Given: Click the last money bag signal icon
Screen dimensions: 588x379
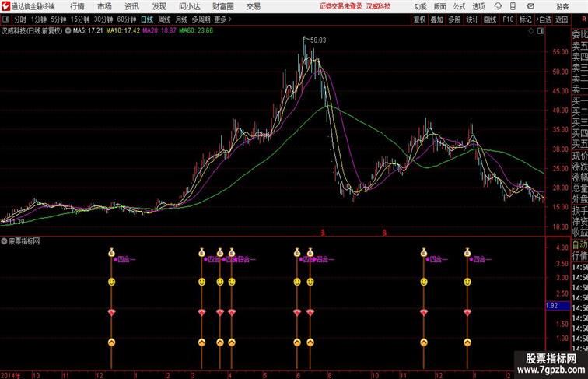Looking at the screenshot, I should [467, 252].
